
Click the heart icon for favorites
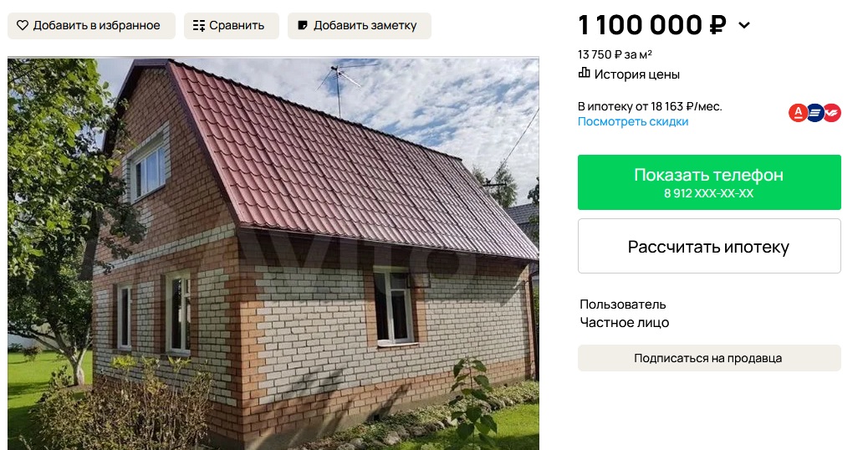click(23, 26)
